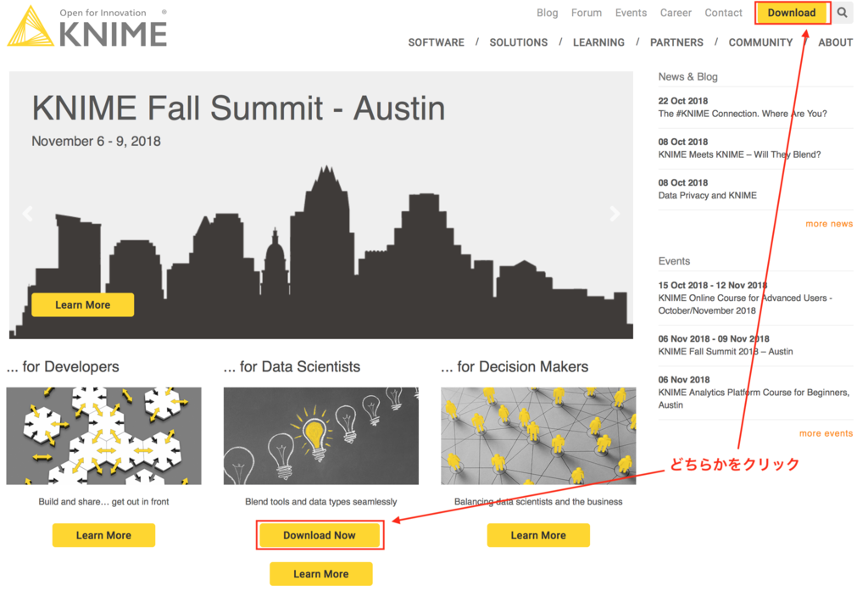Click the network figures Decision Makers image
Viewport: 868px width, 591px height.
coord(538,436)
